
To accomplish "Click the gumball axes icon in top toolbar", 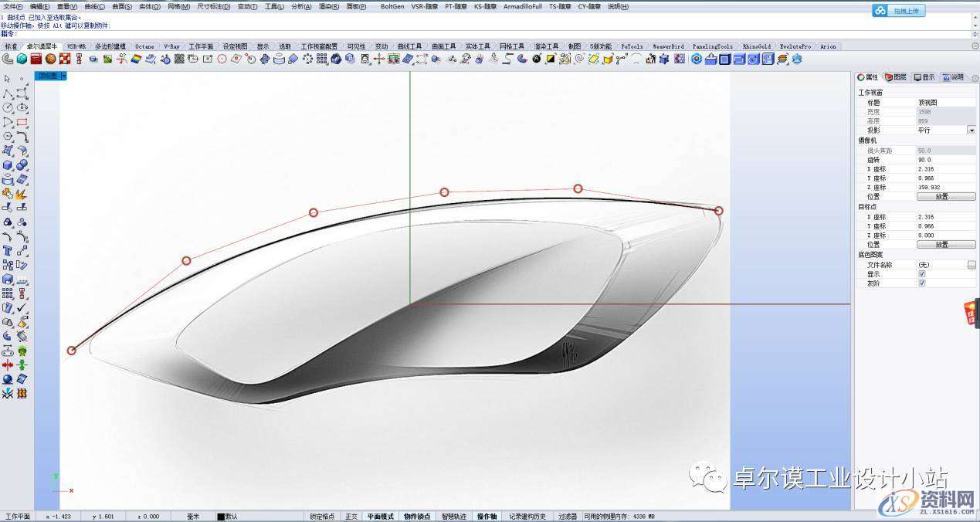I will coord(378,59).
